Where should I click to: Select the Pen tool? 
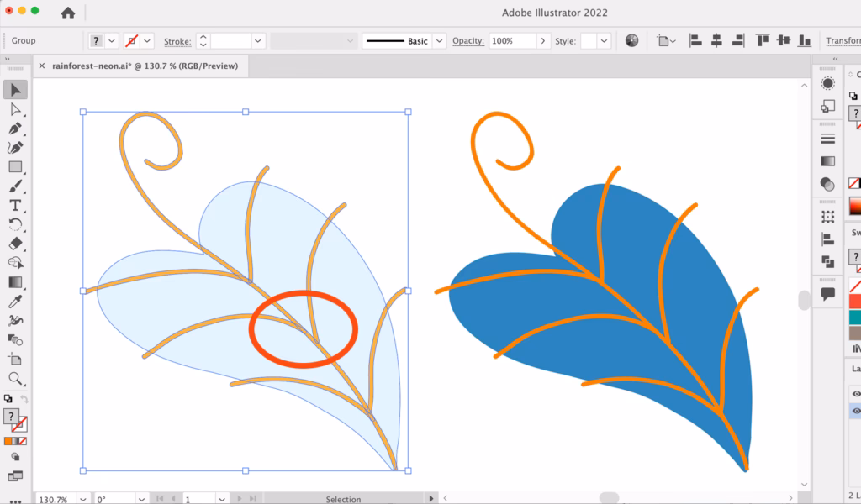(x=13, y=128)
